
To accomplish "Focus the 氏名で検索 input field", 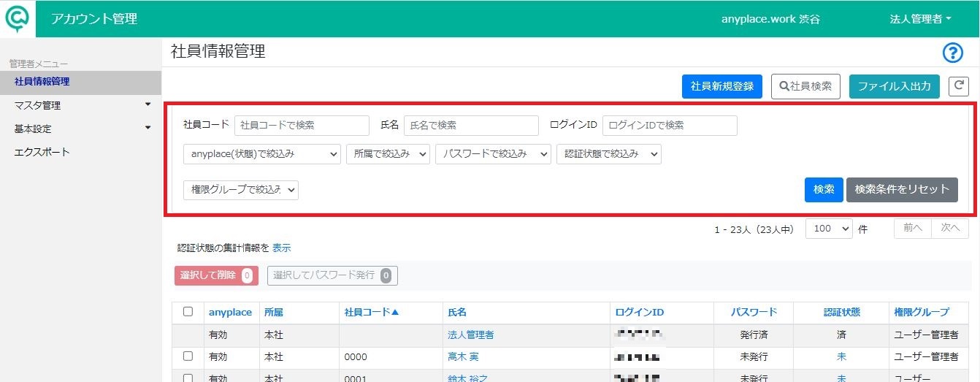I will [471, 126].
